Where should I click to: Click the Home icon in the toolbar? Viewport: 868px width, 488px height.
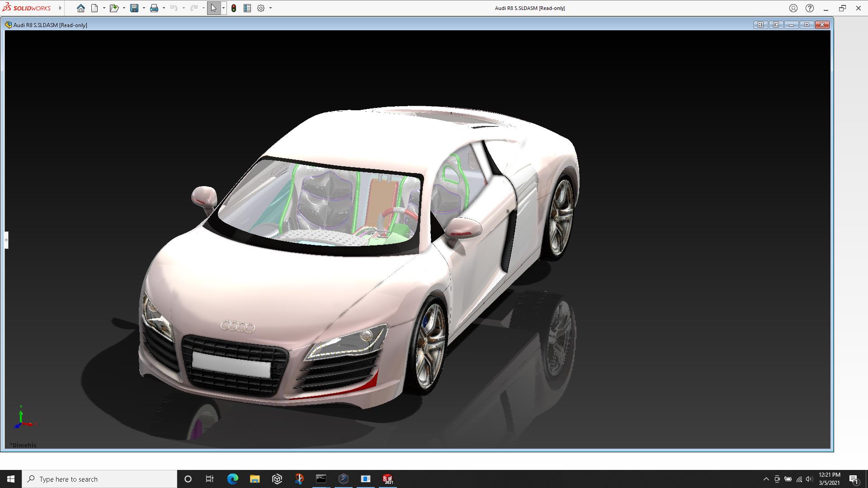[x=80, y=8]
